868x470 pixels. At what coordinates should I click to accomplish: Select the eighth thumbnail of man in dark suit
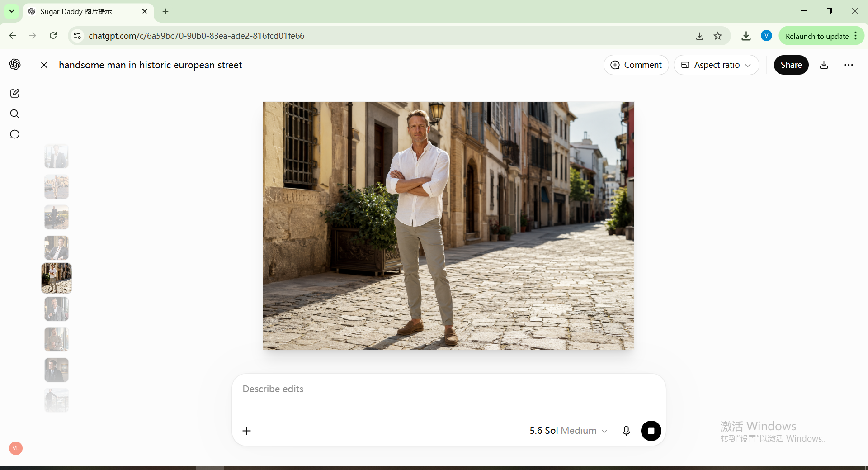point(57,370)
